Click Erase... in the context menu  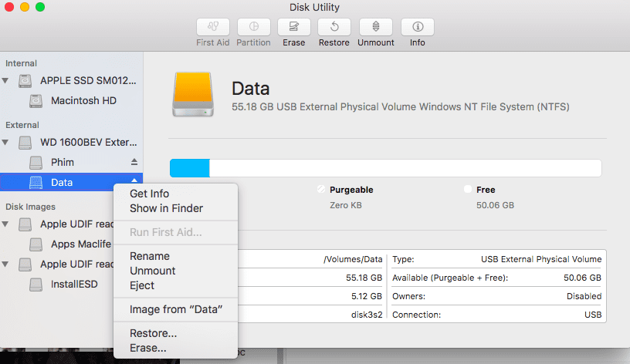pyautogui.click(x=147, y=348)
